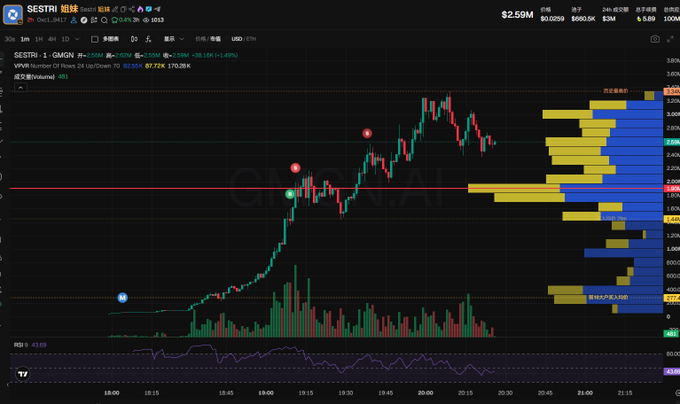
Task: Click the $0.0259 price value
Action: click(x=552, y=19)
